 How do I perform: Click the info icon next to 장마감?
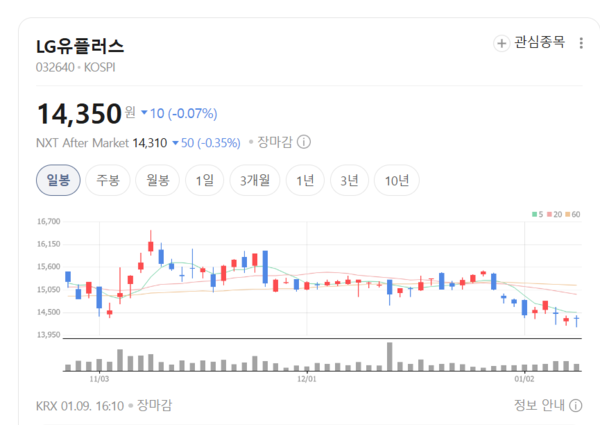(x=304, y=142)
